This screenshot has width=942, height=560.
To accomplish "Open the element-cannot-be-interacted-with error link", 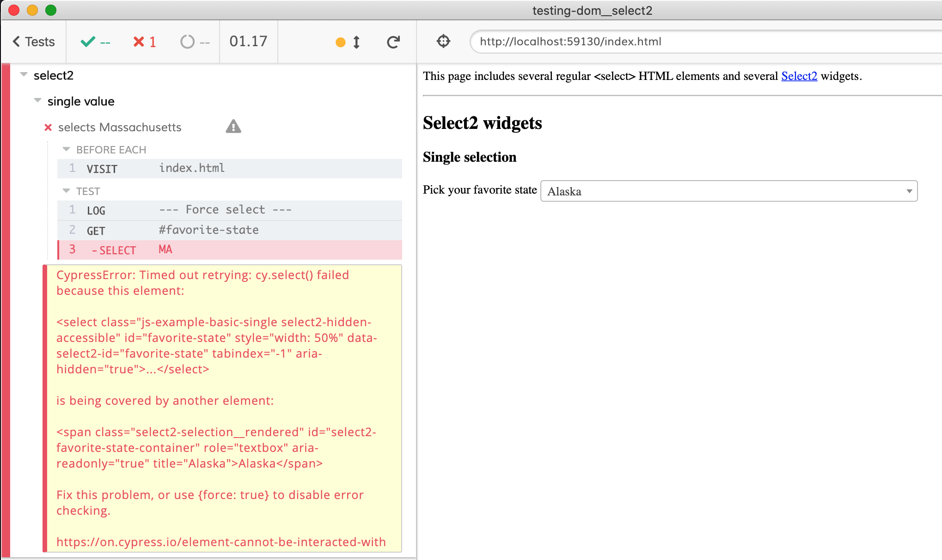I will coord(221,542).
